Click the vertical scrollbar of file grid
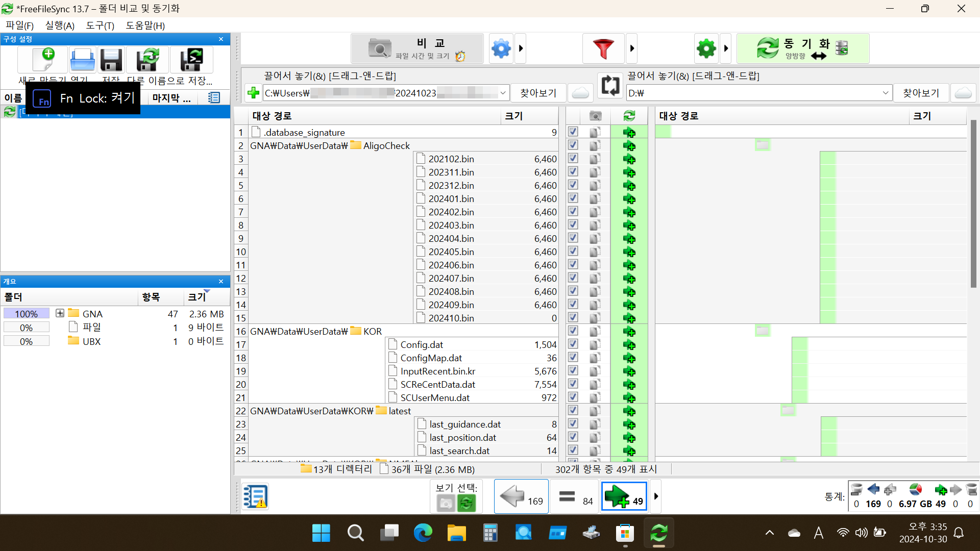 point(973,204)
